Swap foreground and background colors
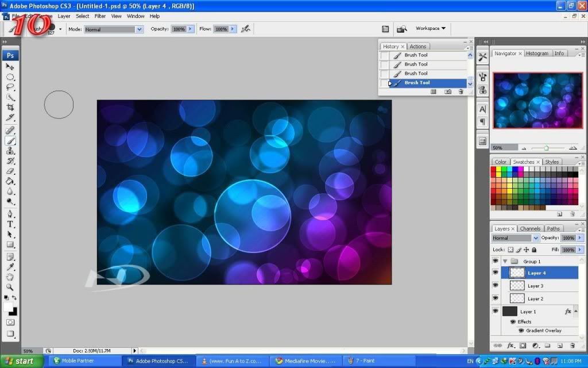This screenshot has height=368, width=588. point(14,297)
